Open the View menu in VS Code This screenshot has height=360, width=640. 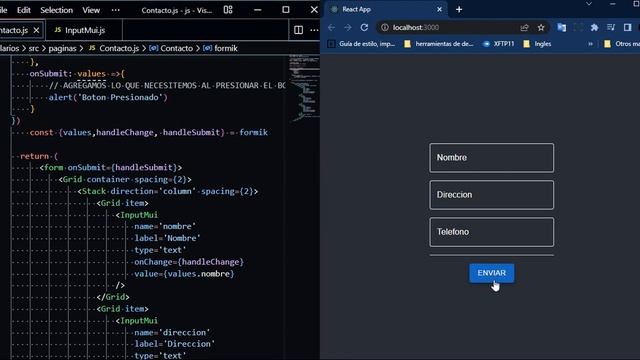point(91,10)
